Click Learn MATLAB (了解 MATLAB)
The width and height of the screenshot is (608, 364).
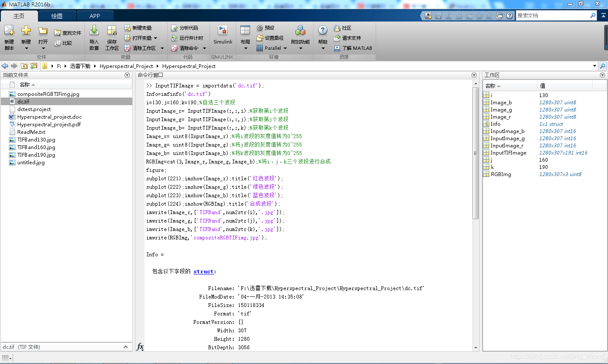tap(353, 48)
